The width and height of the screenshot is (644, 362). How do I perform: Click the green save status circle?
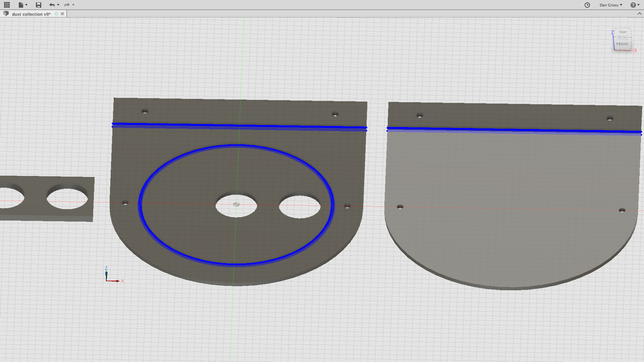coord(56,14)
